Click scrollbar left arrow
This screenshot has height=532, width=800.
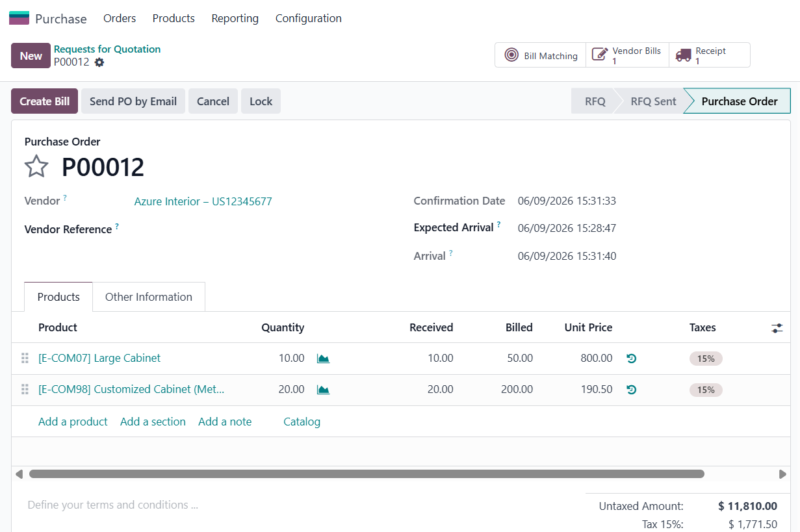pyautogui.click(x=19, y=474)
